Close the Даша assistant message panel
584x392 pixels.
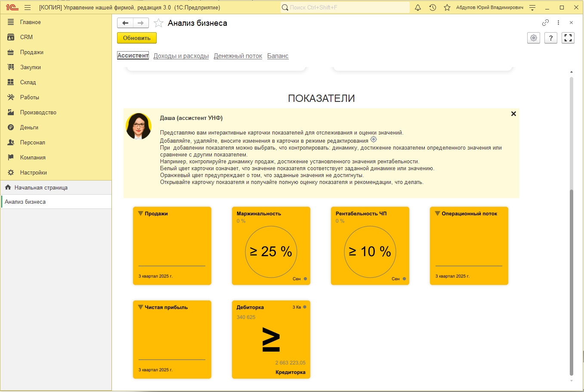pyautogui.click(x=513, y=114)
